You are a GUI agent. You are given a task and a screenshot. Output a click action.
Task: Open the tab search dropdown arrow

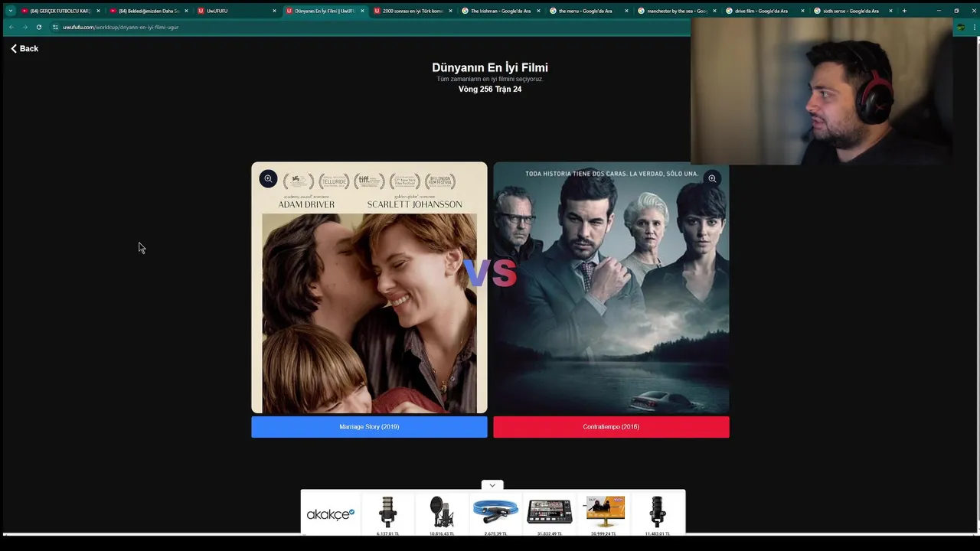pos(10,11)
